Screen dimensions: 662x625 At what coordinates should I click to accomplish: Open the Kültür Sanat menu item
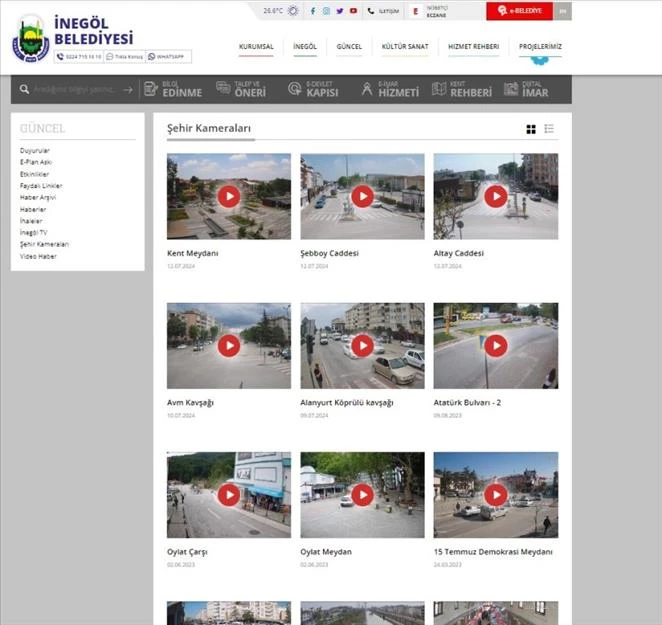pyautogui.click(x=404, y=47)
